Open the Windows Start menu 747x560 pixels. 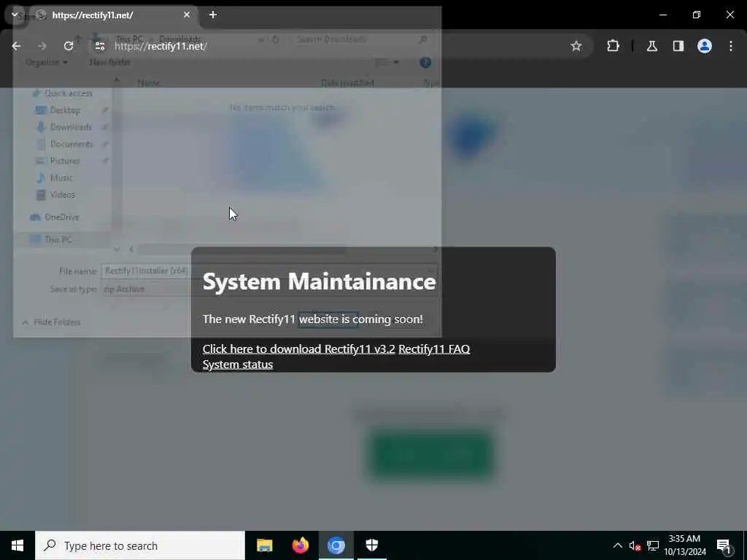(18, 545)
